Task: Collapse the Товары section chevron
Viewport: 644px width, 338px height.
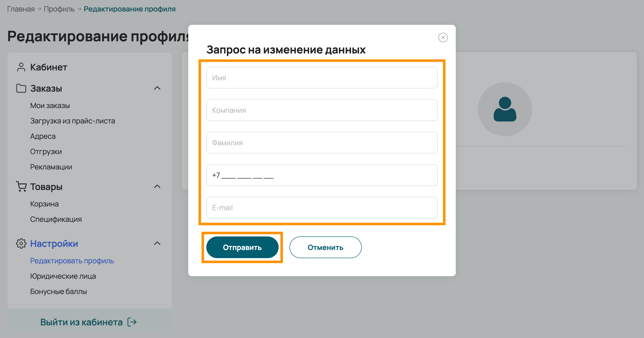Action: [157, 186]
